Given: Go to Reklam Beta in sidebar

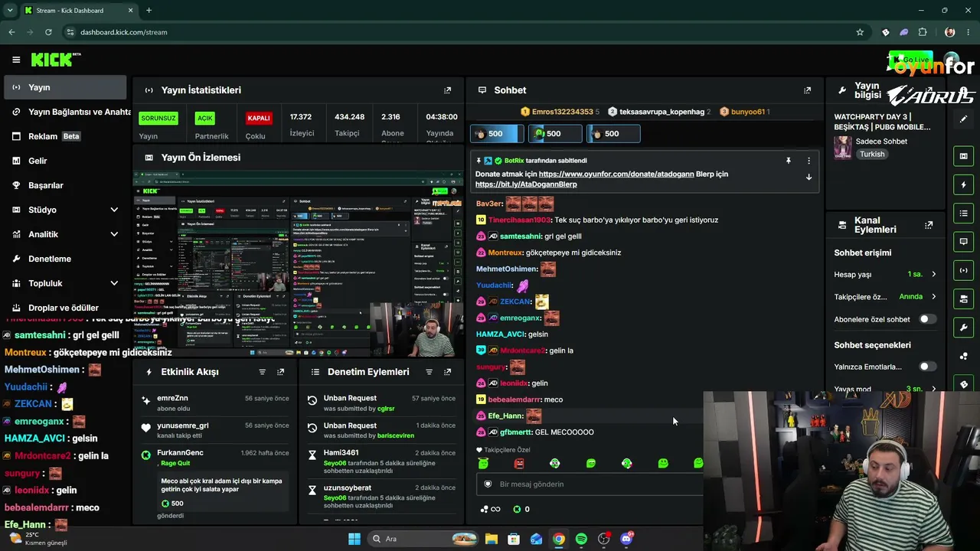Looking at the screenshot, I should [x=66, y=136].
